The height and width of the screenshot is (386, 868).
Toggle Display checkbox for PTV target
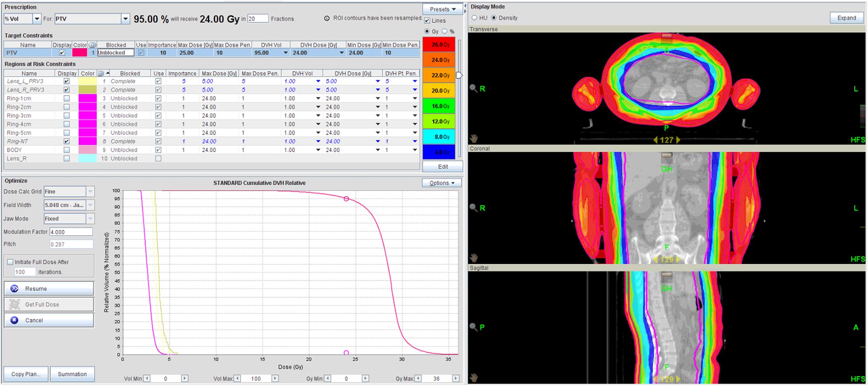coord(62,53)
